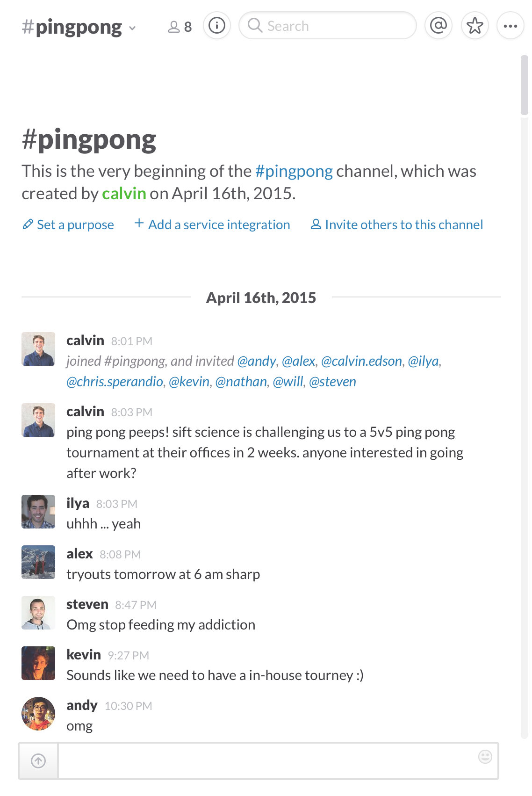Open calvin's profile from green creator name
532x796 pixels.
(124, 194)
